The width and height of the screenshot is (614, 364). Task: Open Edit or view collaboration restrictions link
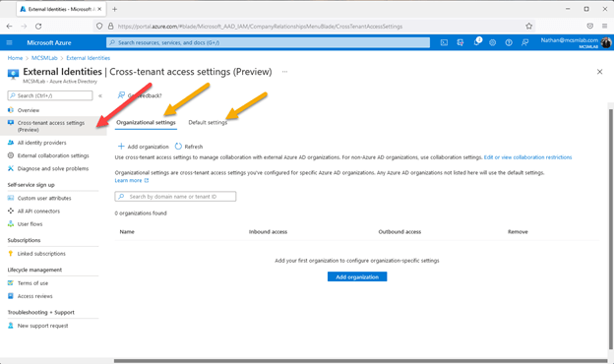point(527,157)
